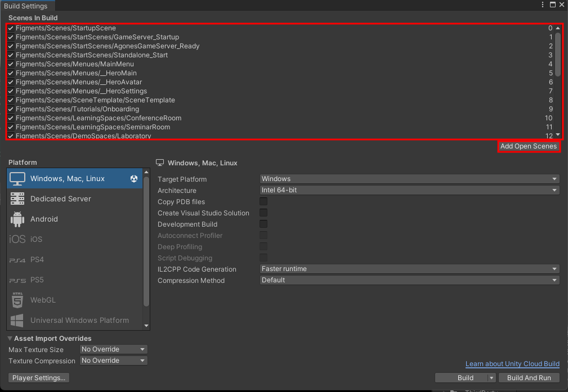The width and height of the screenshot is (568, 392).
Task: Enable Create Visual Studio Solution
Action: pyautogui.click(x=263, y=213)
